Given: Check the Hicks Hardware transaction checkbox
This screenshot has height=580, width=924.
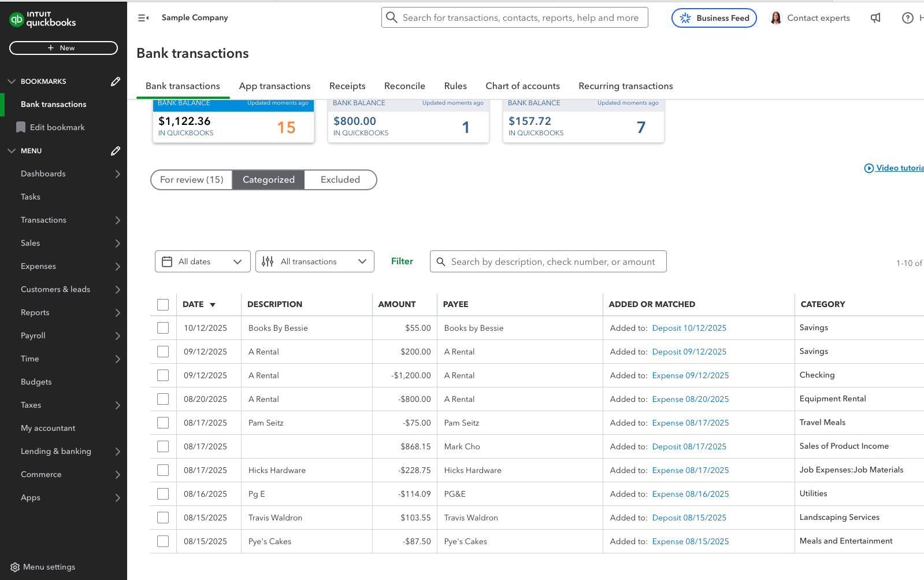Looking at the screenshot, I should pos(163,470).
